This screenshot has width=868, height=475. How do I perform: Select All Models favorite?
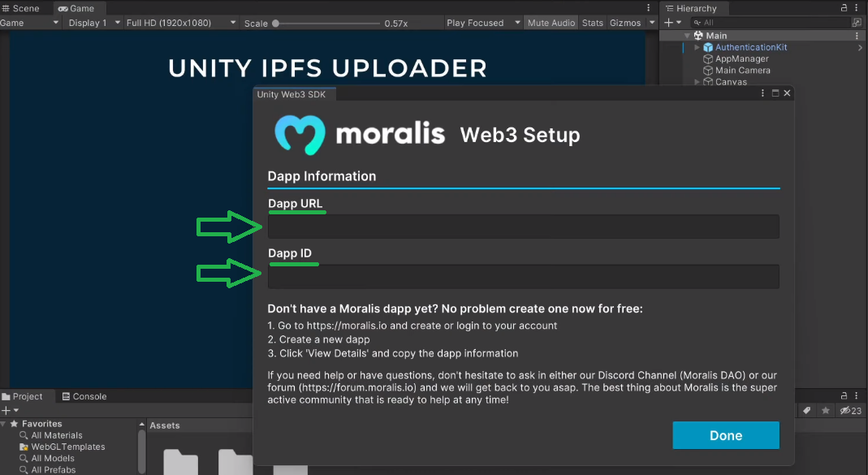point(53,459)
